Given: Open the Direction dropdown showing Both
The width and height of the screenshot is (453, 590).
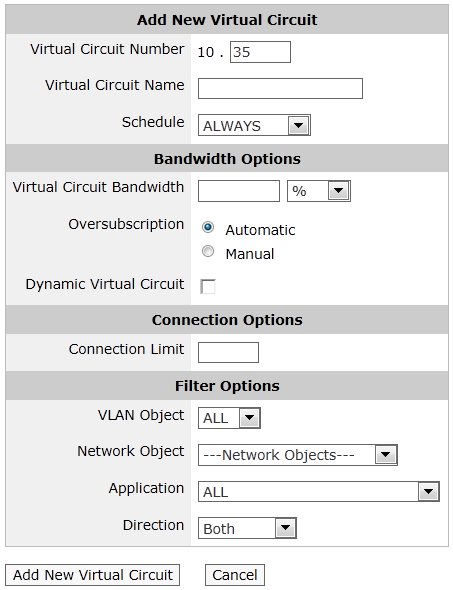Looking at the screenshot, I should coord(247,528).
